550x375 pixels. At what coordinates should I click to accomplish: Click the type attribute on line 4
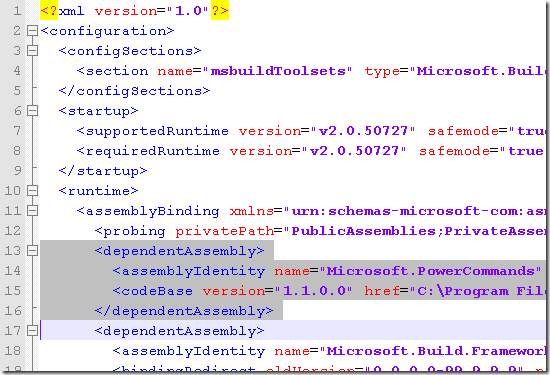(382, 71)
